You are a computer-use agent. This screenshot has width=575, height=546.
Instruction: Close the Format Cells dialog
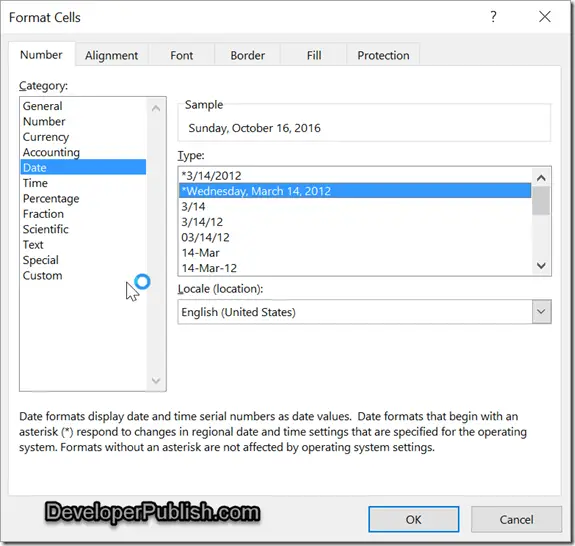(545, 17)
